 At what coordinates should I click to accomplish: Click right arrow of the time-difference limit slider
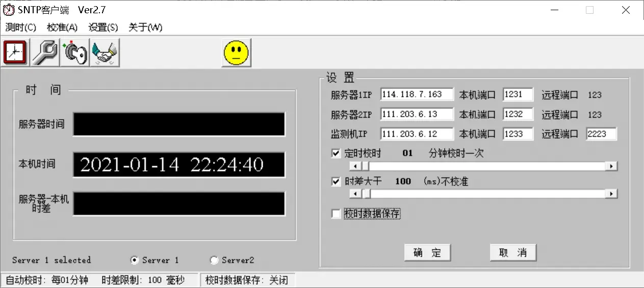coord(611,194)
